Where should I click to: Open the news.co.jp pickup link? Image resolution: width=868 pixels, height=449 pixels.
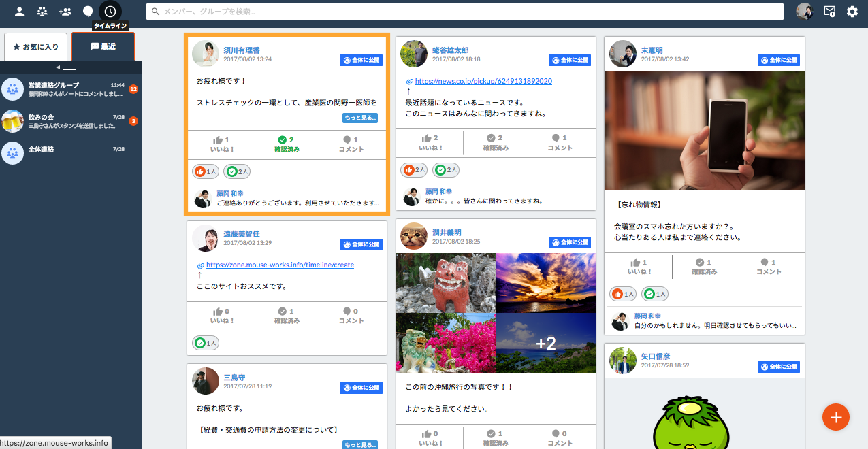483,81
